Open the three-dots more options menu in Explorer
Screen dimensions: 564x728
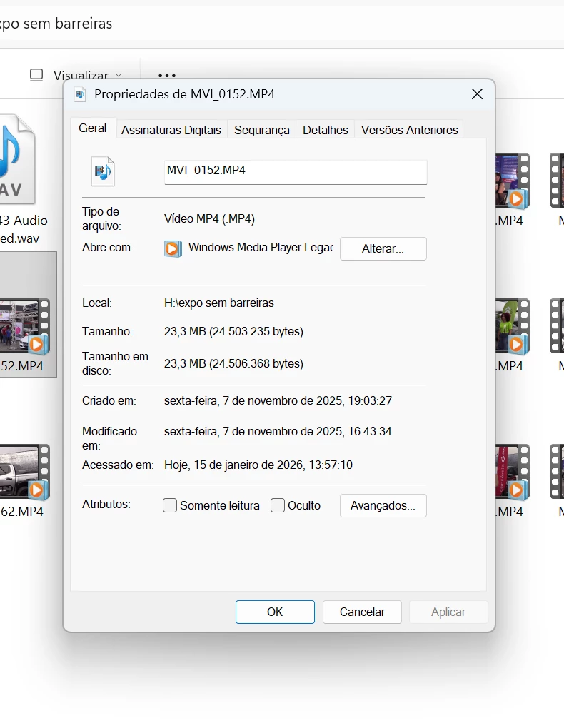point(167,75)
